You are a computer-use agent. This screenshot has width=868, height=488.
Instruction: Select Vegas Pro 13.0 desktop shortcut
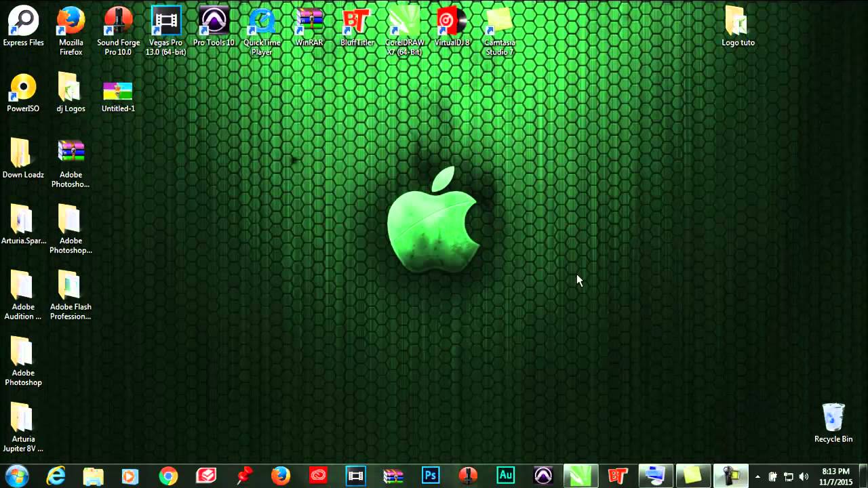[166, 32]
